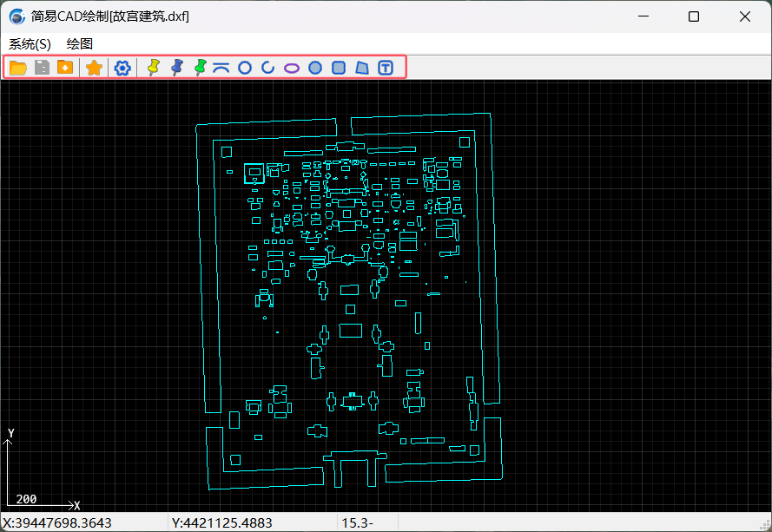Click the X coordinate readout in status bar
The width and height of the screenshot is (772, 532).
pyautogui.click(x=57, y=522)
